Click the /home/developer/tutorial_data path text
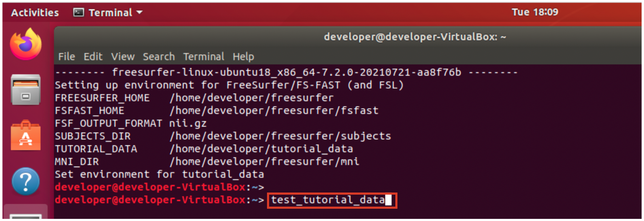The width and height of the screenshot is (644, 221). pos(261,149)
